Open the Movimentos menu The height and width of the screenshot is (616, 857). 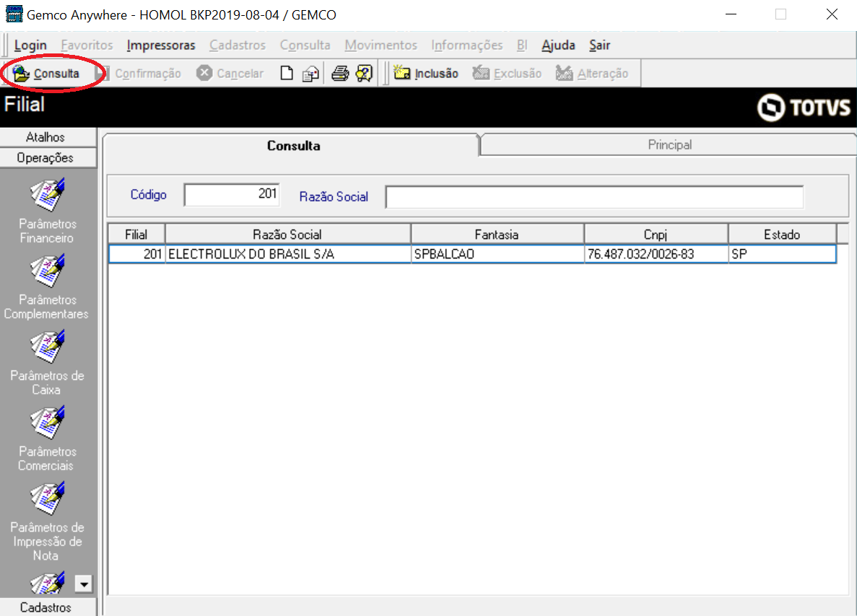381,45
